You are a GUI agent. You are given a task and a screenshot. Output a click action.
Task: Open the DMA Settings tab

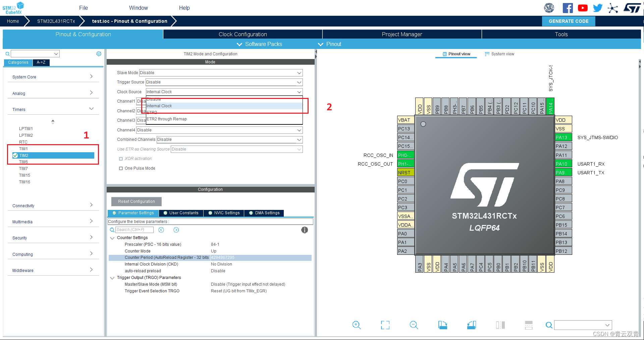(264, 213)
